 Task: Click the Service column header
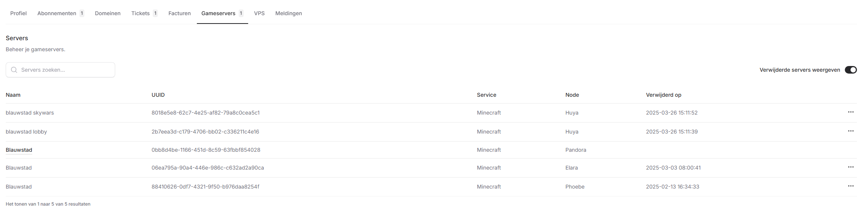click(486, 95)
